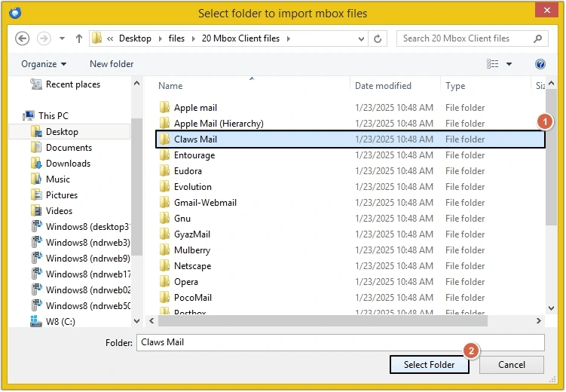Sort by Date modified column header

383,86
